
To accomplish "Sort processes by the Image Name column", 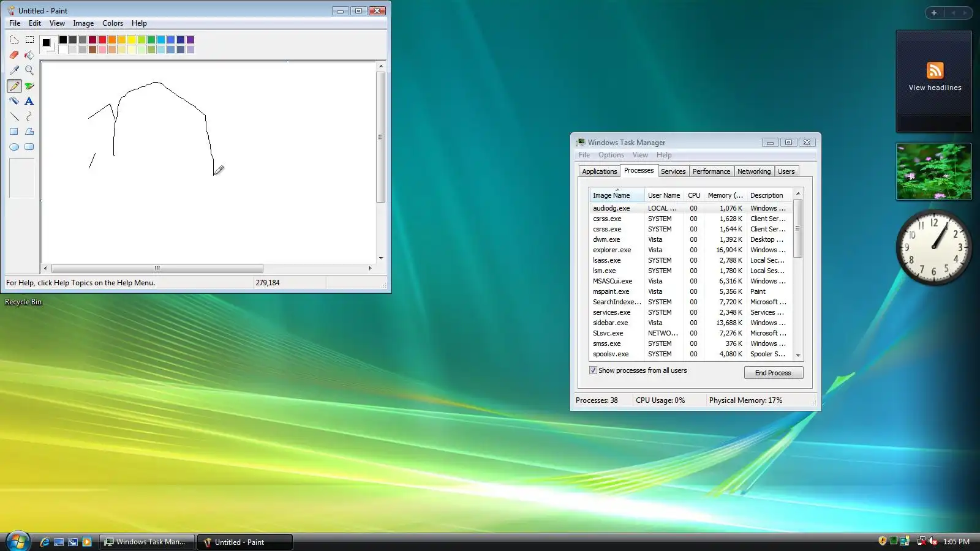I will coord(617,195).
